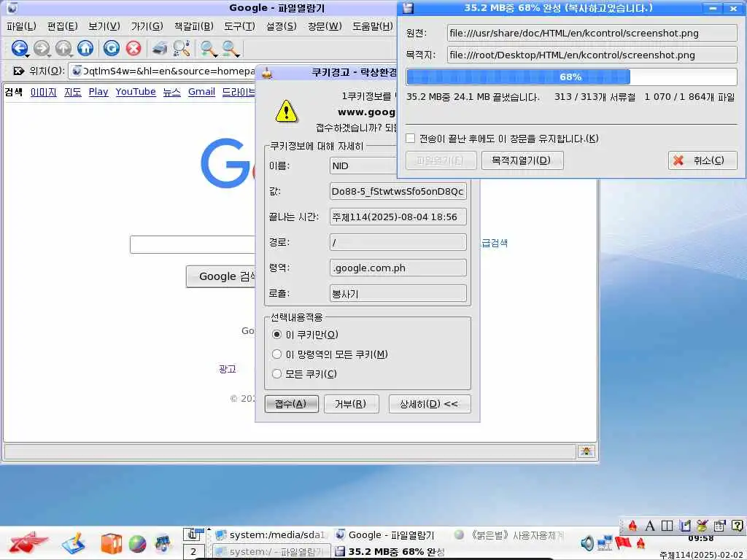Launch the pencil desktop icon on the panel
Image resolution: width=747 pixels, height=560 pixels.
click(x=74, y=544)
